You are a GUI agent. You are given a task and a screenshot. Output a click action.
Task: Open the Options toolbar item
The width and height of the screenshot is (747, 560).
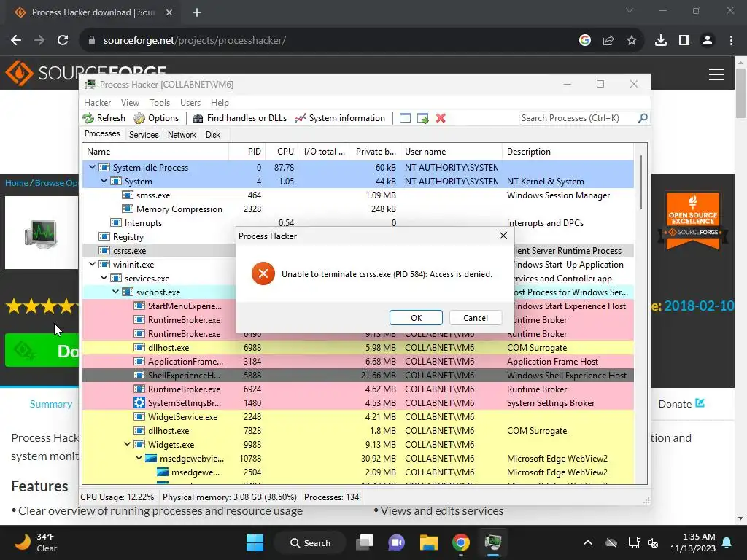click(156, 118)
